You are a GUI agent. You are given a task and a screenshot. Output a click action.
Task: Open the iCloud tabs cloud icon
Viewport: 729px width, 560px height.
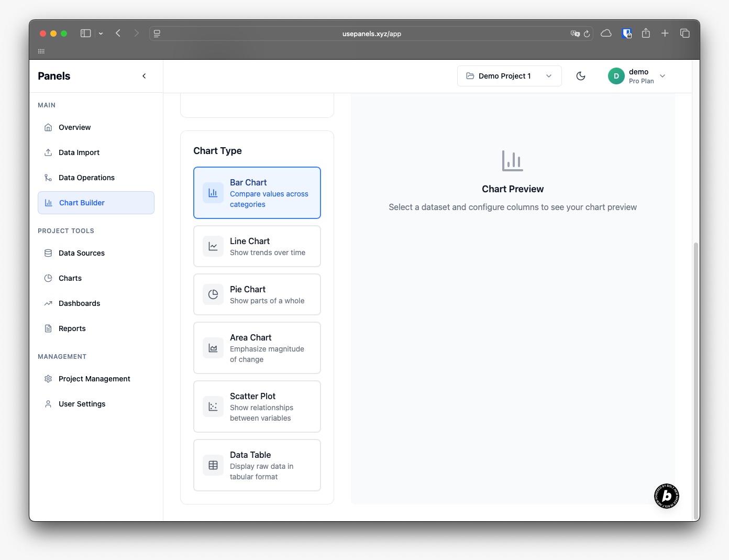[x=606, y=34]
